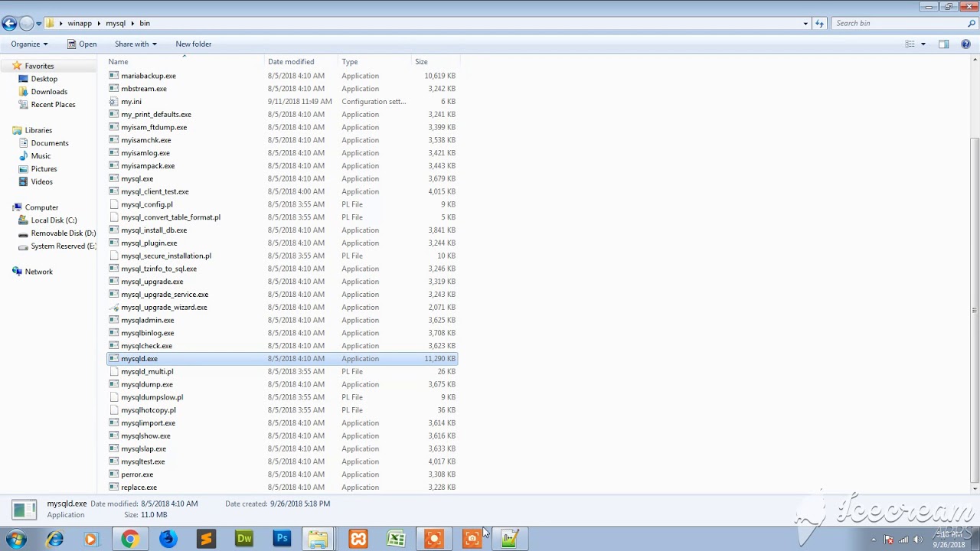Open Recent Places in Favorites
Image resolution: width=980 pixels, height=551 pixels.
click(53, 105)
